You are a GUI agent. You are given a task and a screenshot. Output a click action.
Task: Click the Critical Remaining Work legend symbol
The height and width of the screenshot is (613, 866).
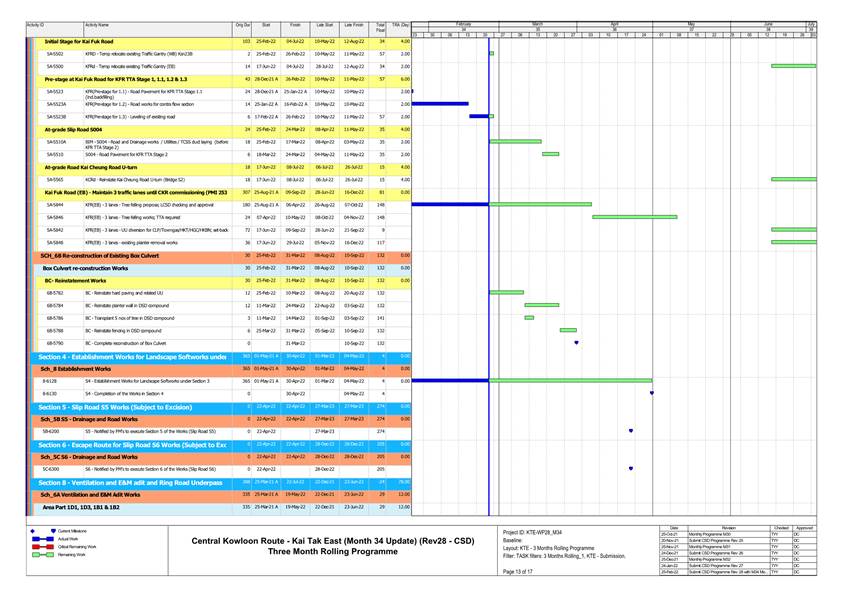(x=43, y=545)
